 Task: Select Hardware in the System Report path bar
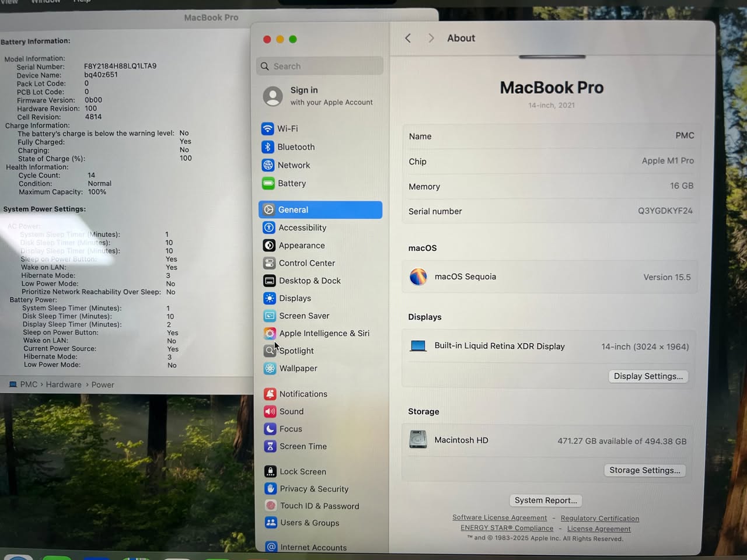pos(64,384)
